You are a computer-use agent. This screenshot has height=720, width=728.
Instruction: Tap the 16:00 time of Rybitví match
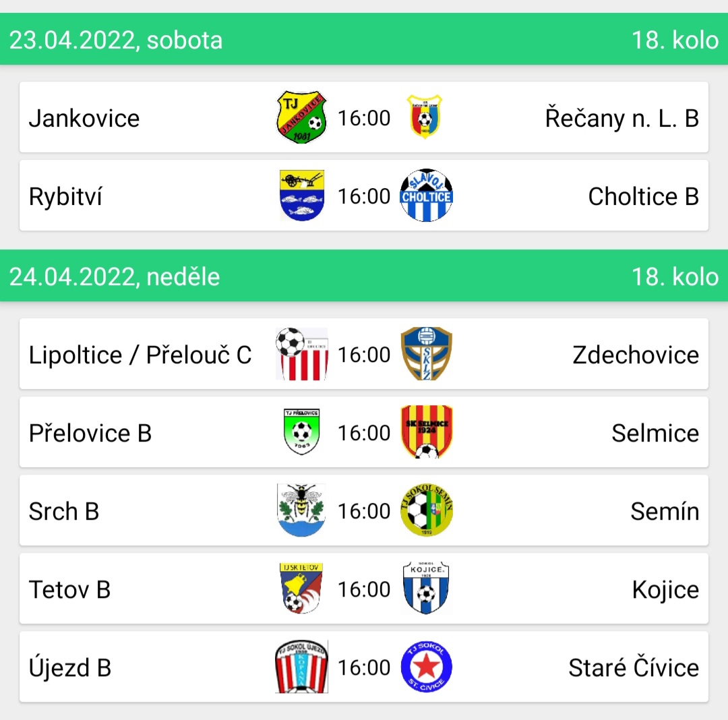click(364, 196)
